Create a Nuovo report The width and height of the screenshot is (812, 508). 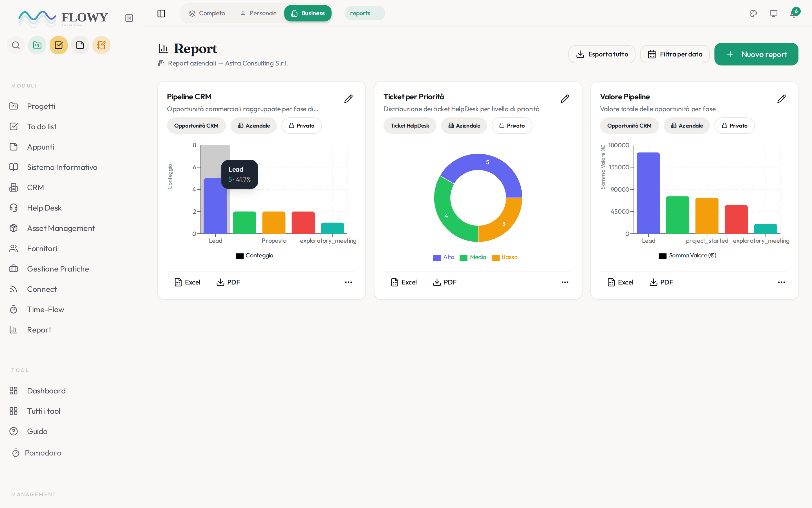756,54
